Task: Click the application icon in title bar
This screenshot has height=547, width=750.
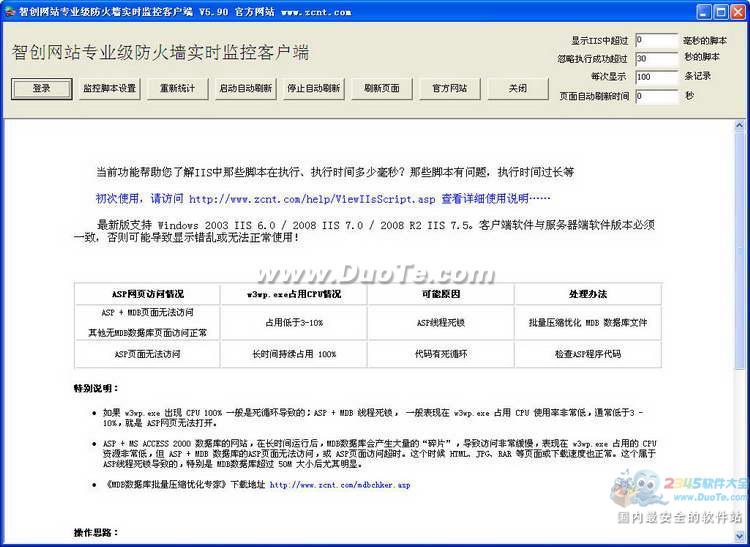Action: pyautogui.click(x=9, y=12)
